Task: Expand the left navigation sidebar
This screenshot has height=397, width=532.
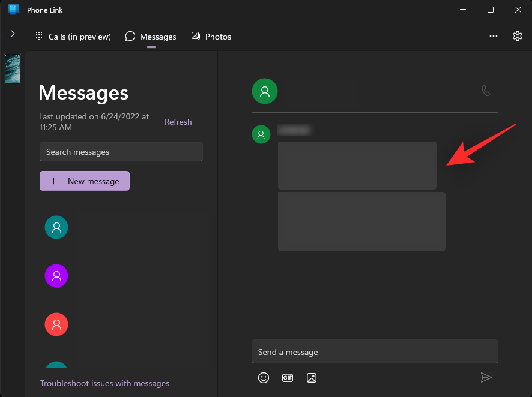Action: (x=13, y=34)
